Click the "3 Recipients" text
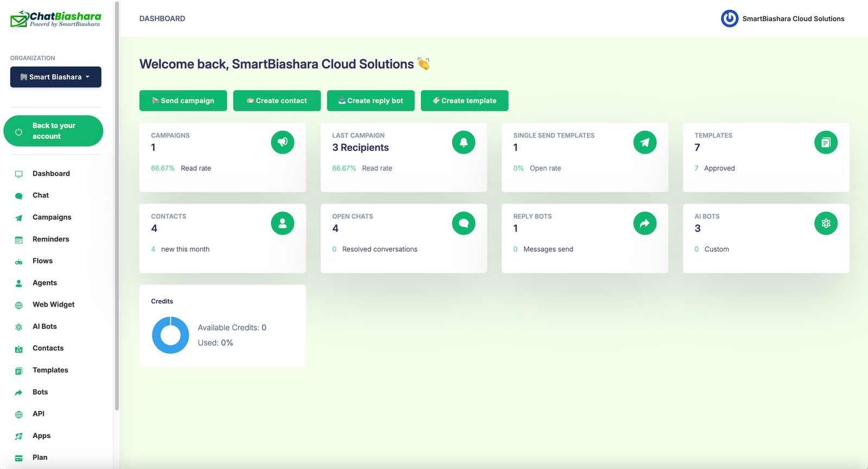Image resolution: width=868 pixels, height=469 pixels. 361,148
